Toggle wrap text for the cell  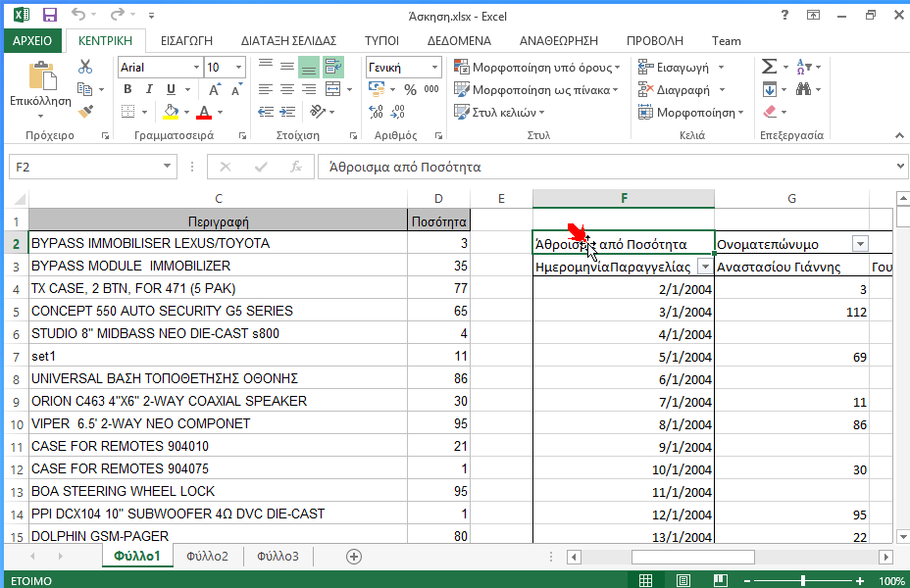click(x=333, y=67)
